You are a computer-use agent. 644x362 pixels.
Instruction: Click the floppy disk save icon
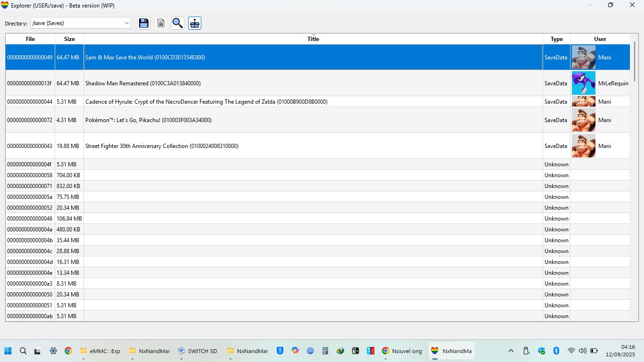click(x=144, y=23)
